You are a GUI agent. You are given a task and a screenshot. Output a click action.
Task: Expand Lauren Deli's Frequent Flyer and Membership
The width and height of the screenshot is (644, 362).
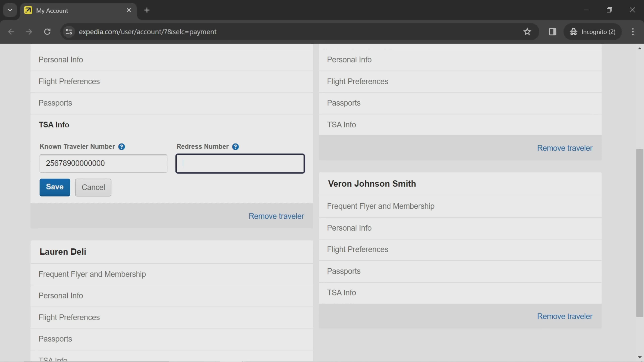tap(172, 274)
